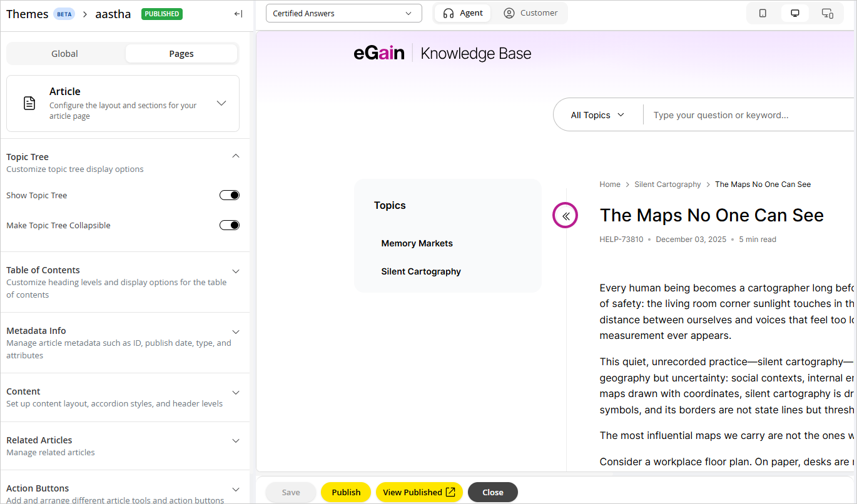Collapse the topic tree using circular chevron icon
Image resolution: width=857 pixels, height=504 pixels.
coord(565,215)
